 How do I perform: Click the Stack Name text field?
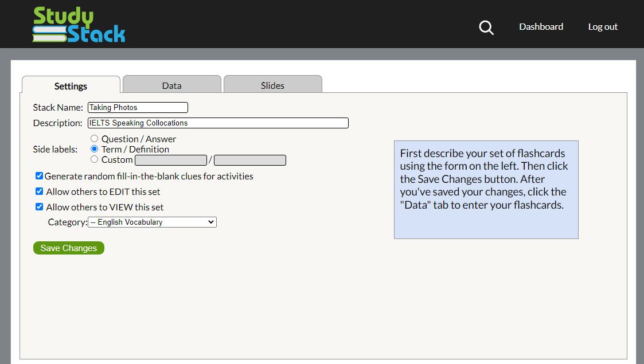[x=138, y=107]
